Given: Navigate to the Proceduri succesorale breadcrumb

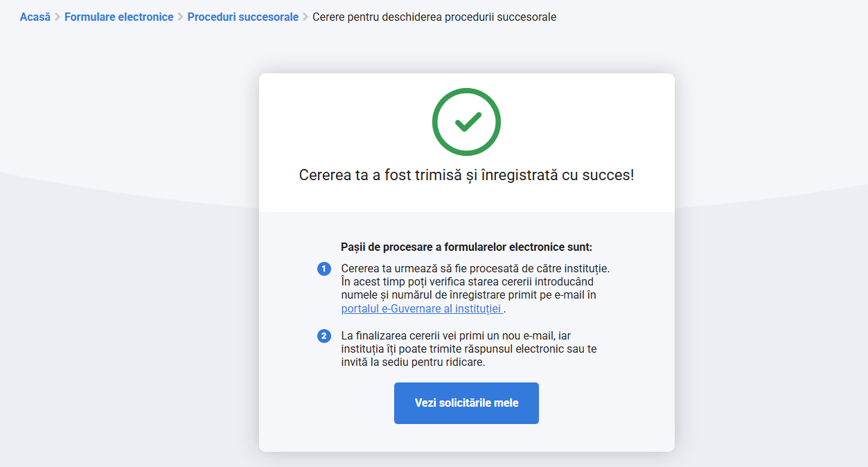Looking at the screenshot, I should click(243, 17).
